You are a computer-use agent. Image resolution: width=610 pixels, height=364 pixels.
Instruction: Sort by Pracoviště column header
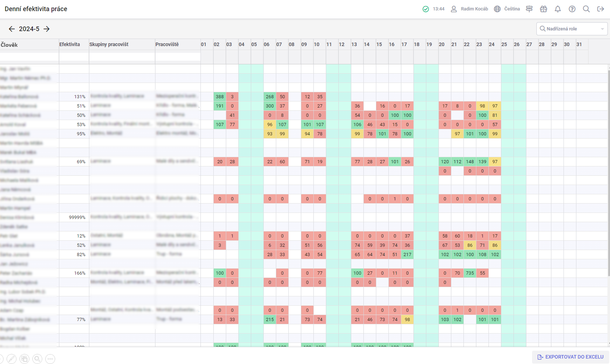[x=178, y=45]
